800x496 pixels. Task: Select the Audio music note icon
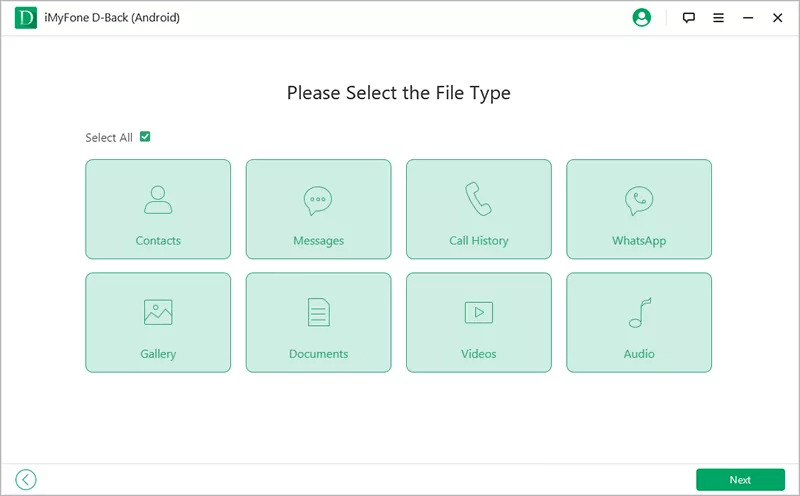[639, 313]
